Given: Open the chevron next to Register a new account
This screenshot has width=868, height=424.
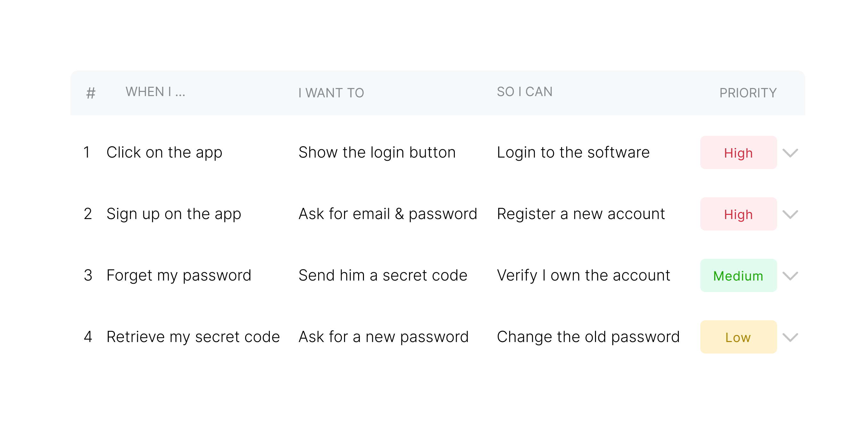Looking at the screenshot, I should [790, 214].
